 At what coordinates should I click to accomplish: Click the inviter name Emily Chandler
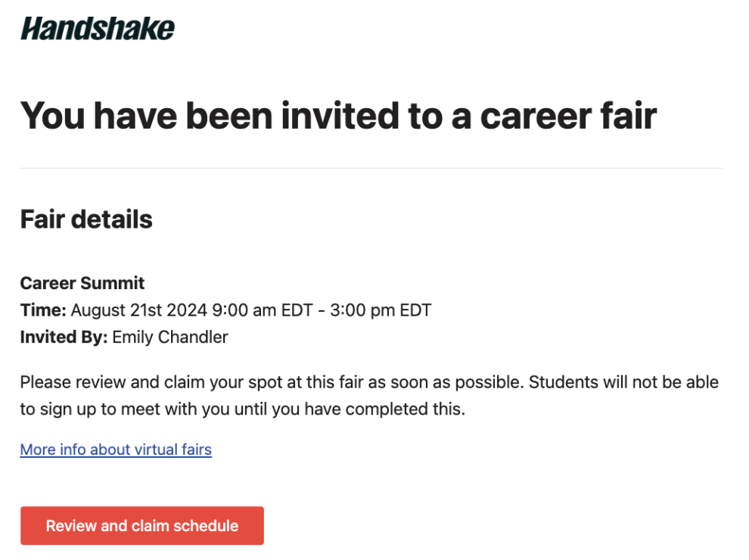[x=170, y=337]
